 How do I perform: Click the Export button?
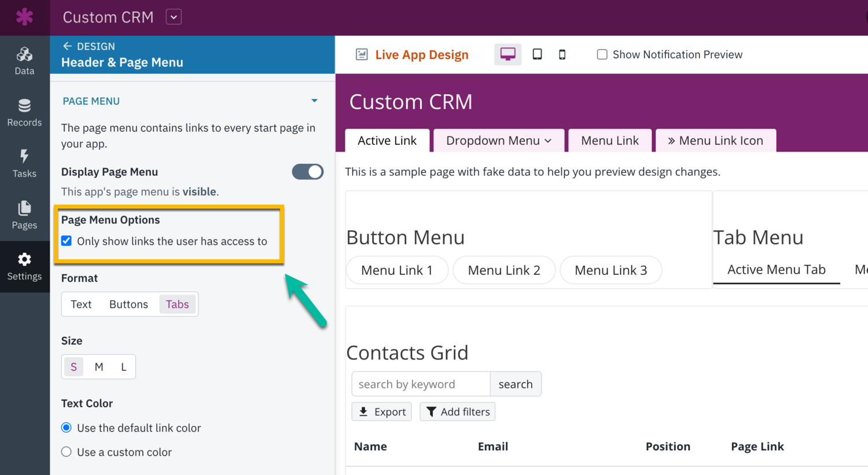point(381,412)
